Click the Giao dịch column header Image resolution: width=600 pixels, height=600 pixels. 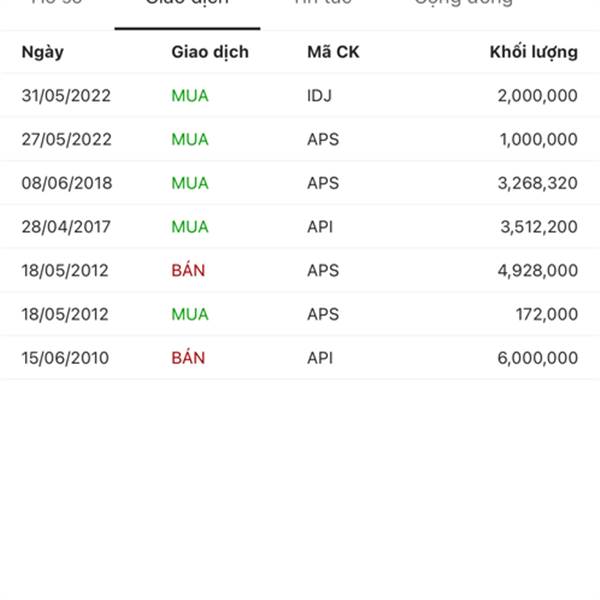[210, 52]
